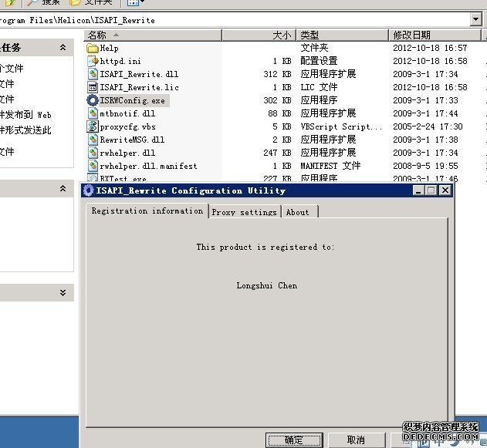Click the ISAPI_Rewrite Configuration Utility title icon
The height and width of the screenshot is (448, 487).
coord(88,190)
